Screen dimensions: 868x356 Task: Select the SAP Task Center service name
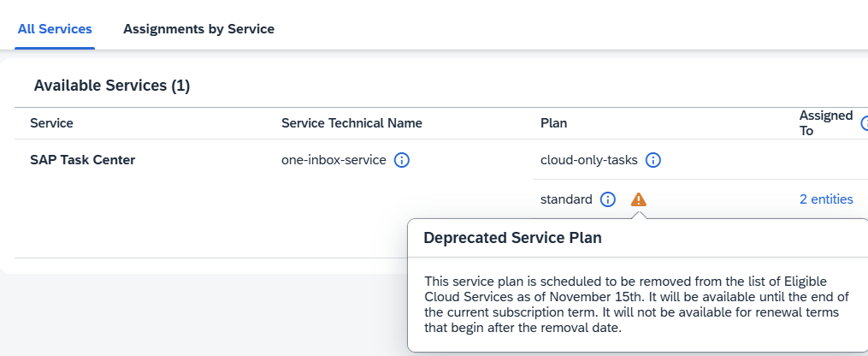point(82,161)
